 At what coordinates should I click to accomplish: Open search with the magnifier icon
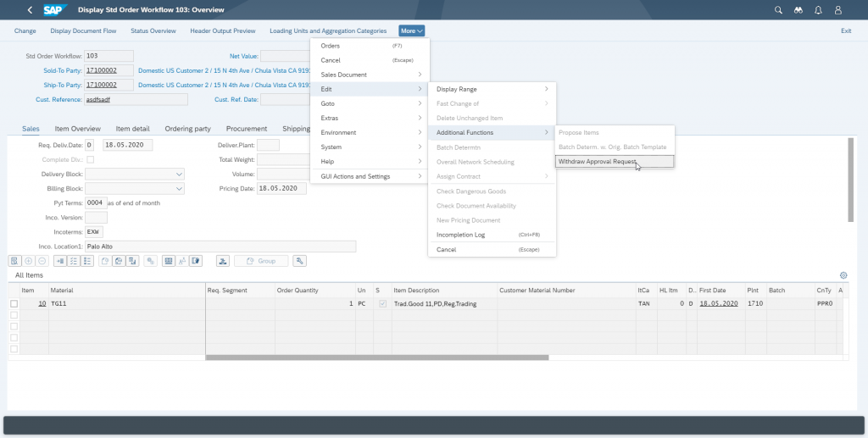click(x=778, y=10)
